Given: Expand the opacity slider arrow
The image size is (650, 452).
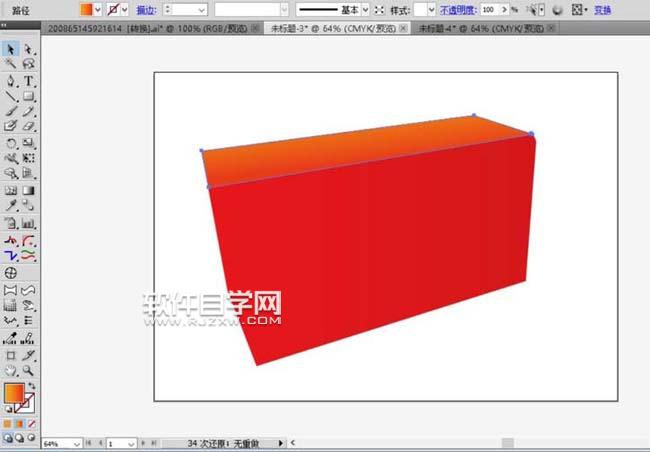Looking at the screenshot, I should (504, 10).
